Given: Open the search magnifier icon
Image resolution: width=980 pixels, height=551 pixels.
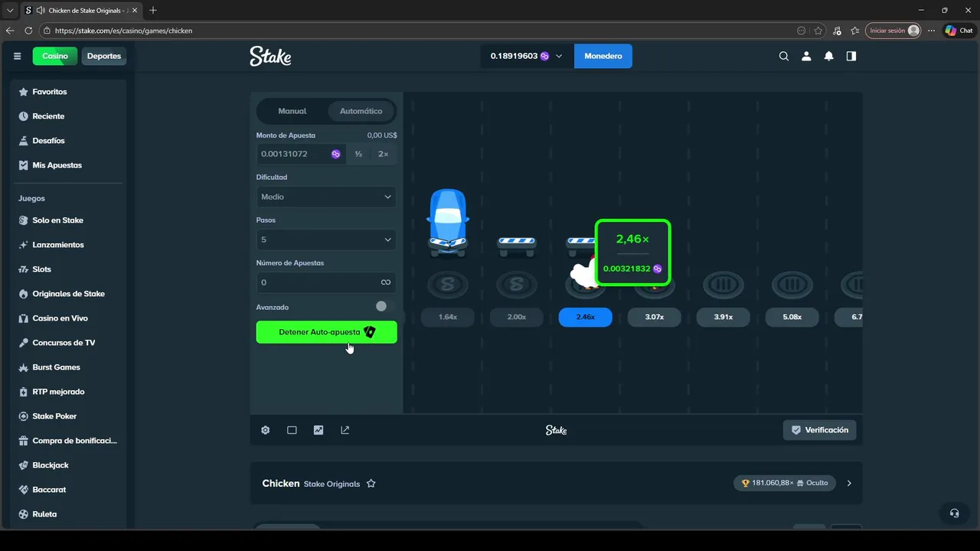Looking at the screenshot, I should click(x=784, y=56).
